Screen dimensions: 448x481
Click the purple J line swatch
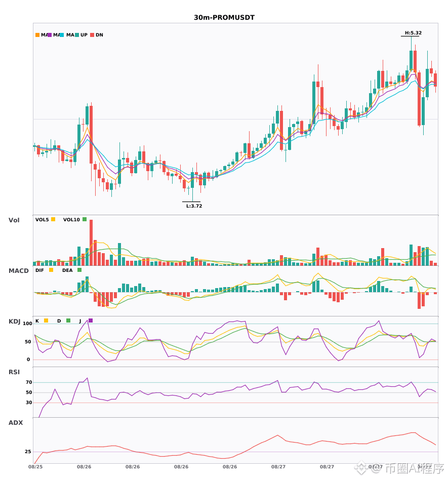pos(91,320)
